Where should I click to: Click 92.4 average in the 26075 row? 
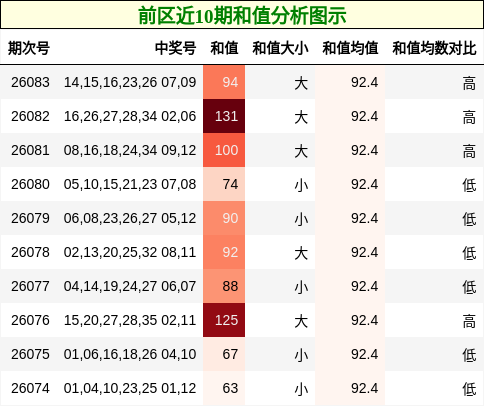(x=364, y=354)
